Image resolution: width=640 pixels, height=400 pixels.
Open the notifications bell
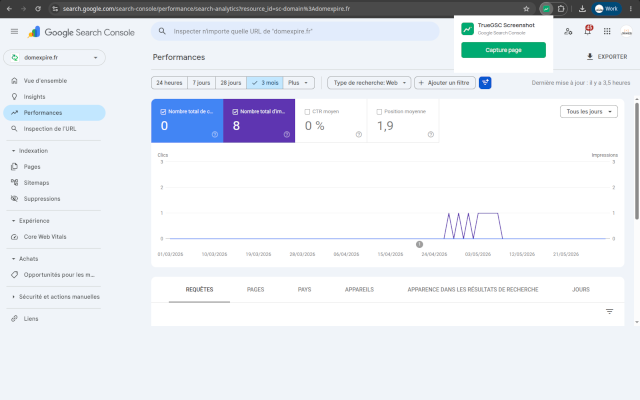coord(587,31)
